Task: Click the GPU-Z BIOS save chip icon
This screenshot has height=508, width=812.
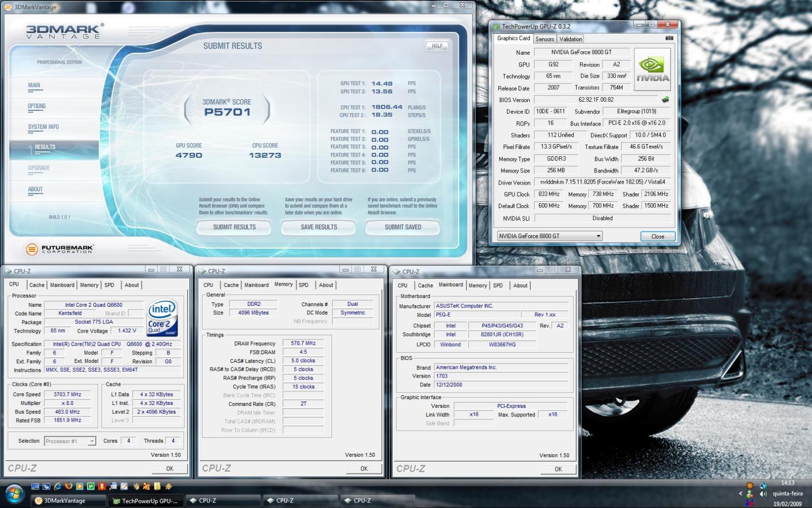Action: pos(665,100)
